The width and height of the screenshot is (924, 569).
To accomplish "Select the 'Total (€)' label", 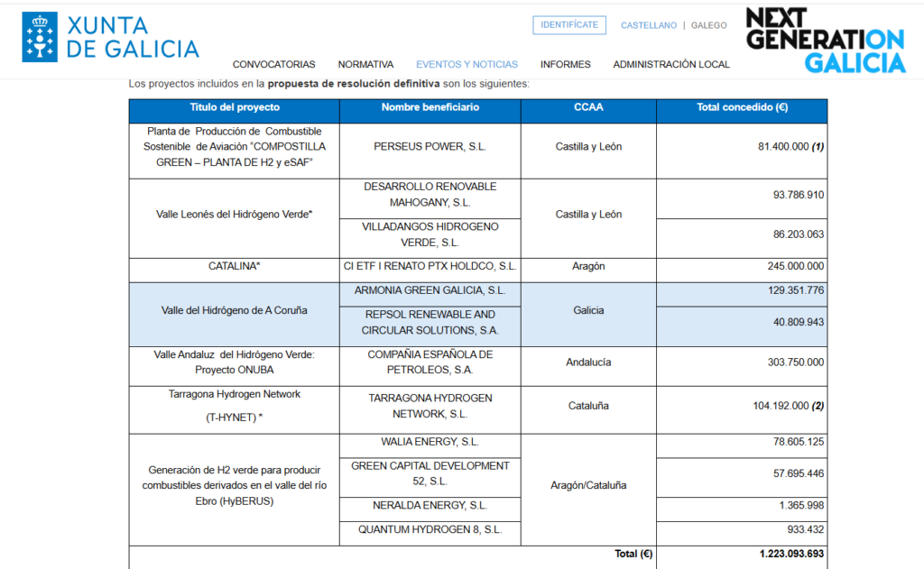I will point(633,554).
